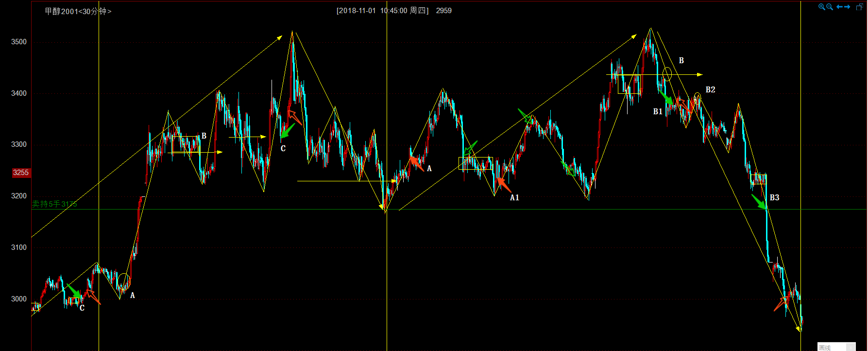Screen dimensions: 868x351
Task: Click the restore window icon at top right
Action: pyautogui.click(x=859, y=7)
